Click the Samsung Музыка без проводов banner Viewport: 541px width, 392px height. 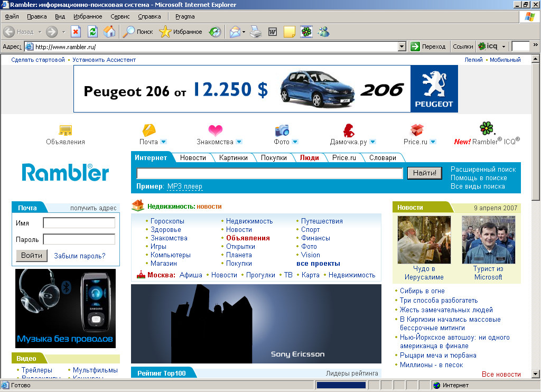(x=66, y=309)
